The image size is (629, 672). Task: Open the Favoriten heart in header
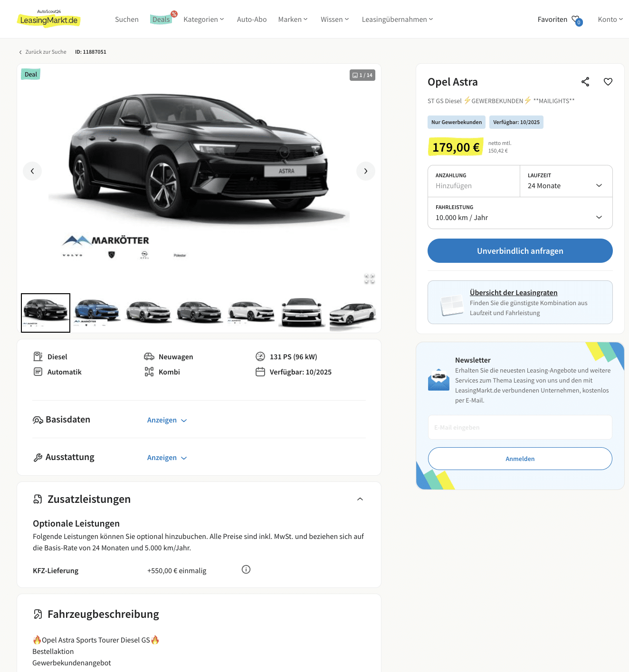click(576, 20)
